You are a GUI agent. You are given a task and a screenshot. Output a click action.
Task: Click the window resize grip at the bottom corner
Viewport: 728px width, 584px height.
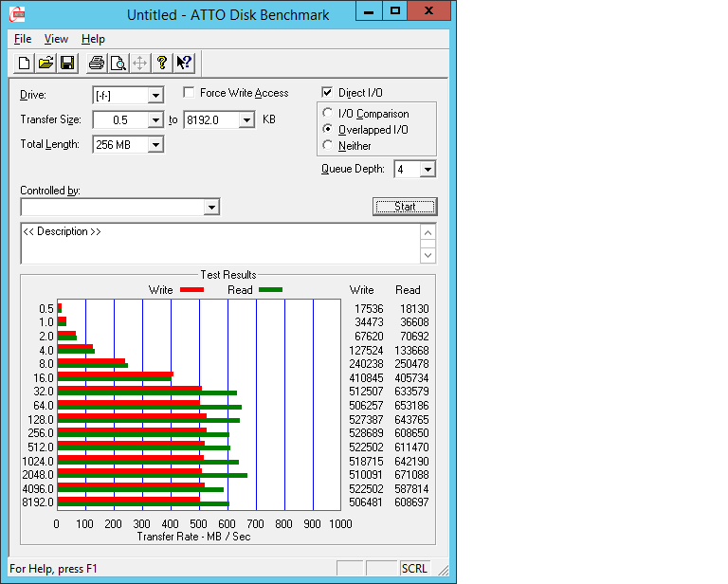click(x=443, y=570)
